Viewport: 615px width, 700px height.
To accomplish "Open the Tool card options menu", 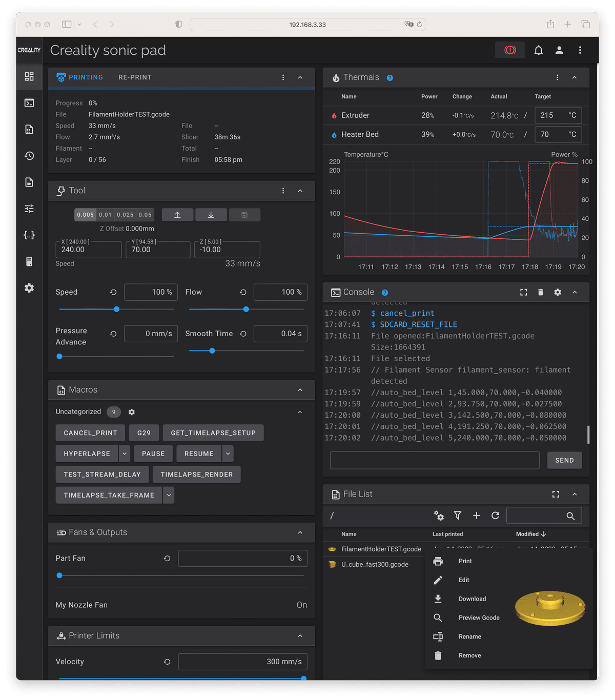I will 283,191.
